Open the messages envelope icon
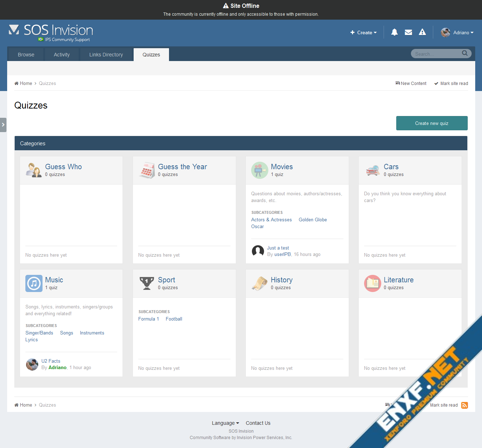Screen dimensions: 482x448 point(408,32)
